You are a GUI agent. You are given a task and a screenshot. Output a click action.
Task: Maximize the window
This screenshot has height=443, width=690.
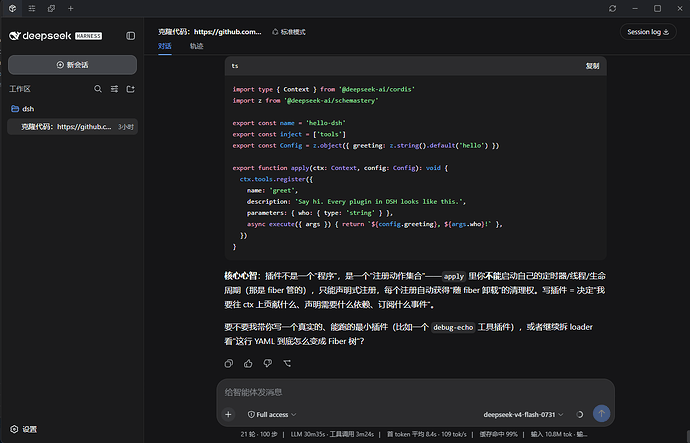[x=657, y=8]
